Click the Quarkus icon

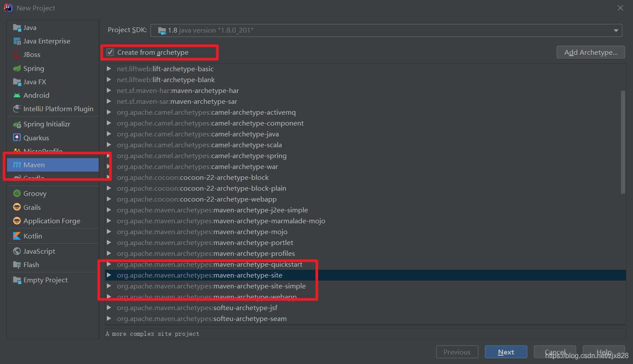(x=17, y=138)
